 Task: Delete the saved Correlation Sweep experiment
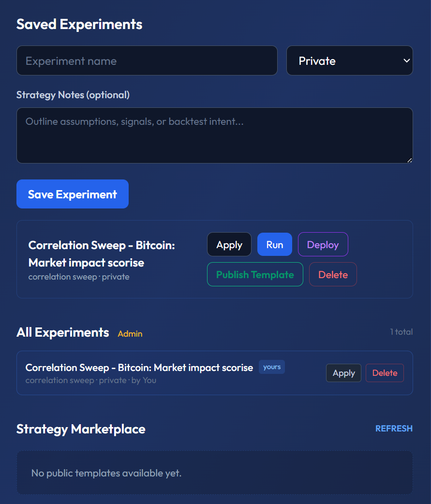point(333,274)
